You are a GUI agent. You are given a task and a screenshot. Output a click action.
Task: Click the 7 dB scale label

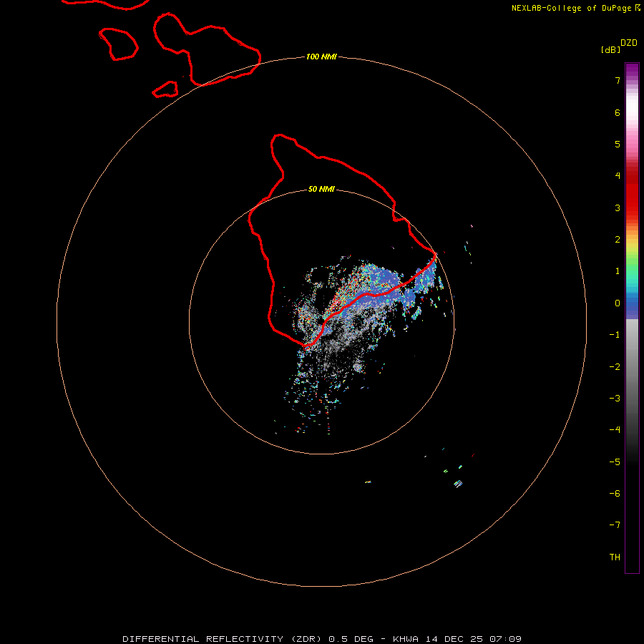click(618, 80)
